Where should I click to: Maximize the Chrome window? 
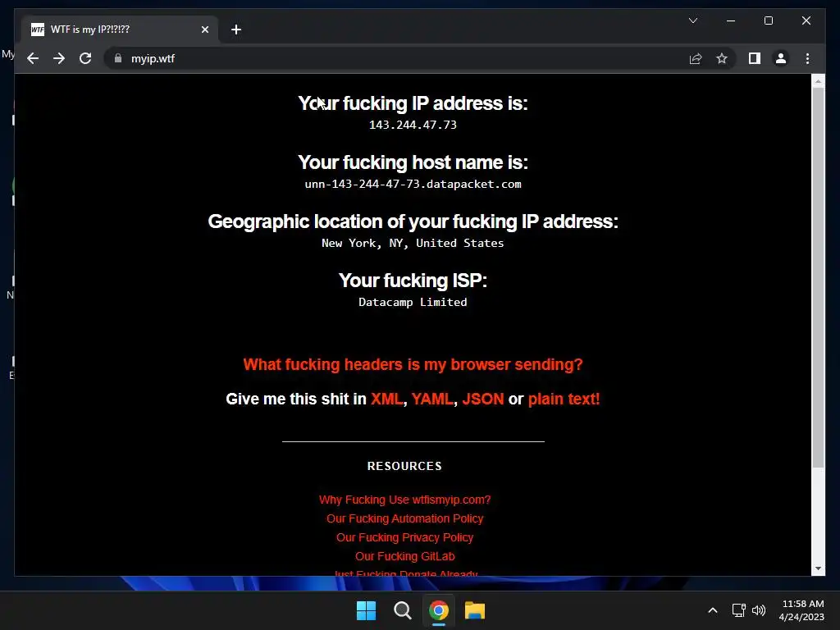tap(768, 21)
